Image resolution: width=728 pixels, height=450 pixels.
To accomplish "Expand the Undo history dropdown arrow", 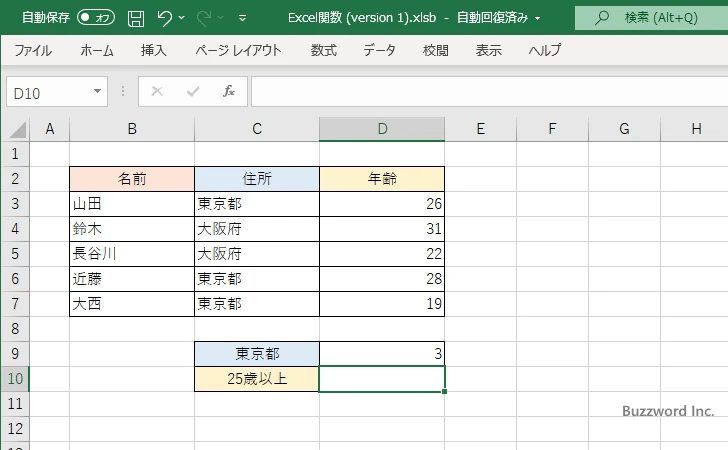I will point(182,18).
